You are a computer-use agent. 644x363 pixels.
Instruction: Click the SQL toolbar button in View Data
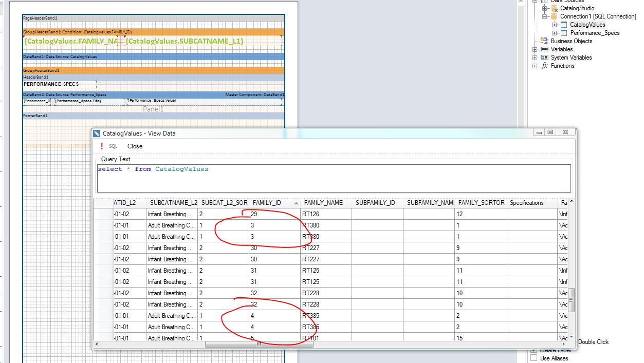pyautogui.click(x=113, y=146)
